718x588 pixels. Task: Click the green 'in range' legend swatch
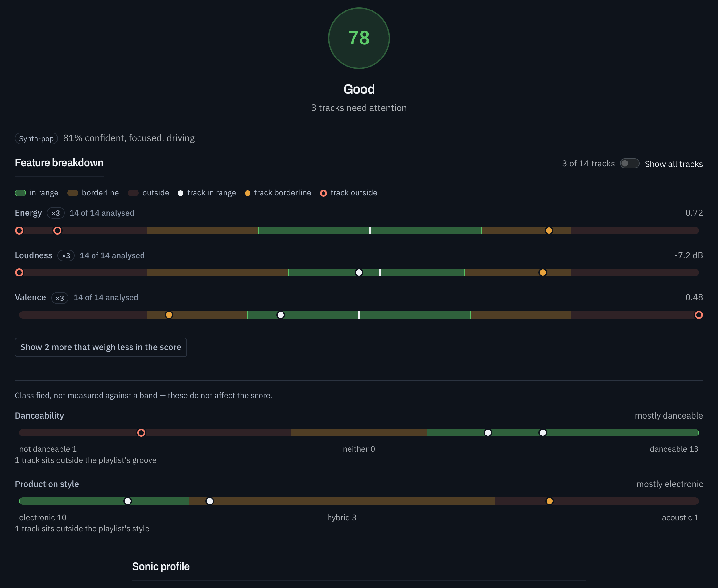tap(20, 193)
